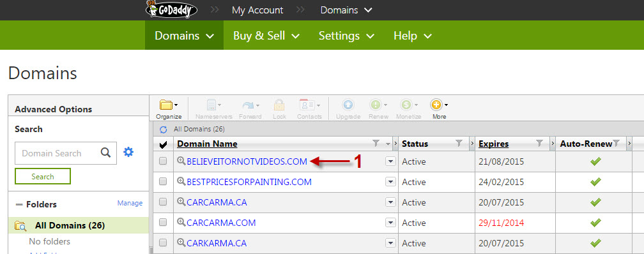Go to My Account breadcrumb

[257, 10]
